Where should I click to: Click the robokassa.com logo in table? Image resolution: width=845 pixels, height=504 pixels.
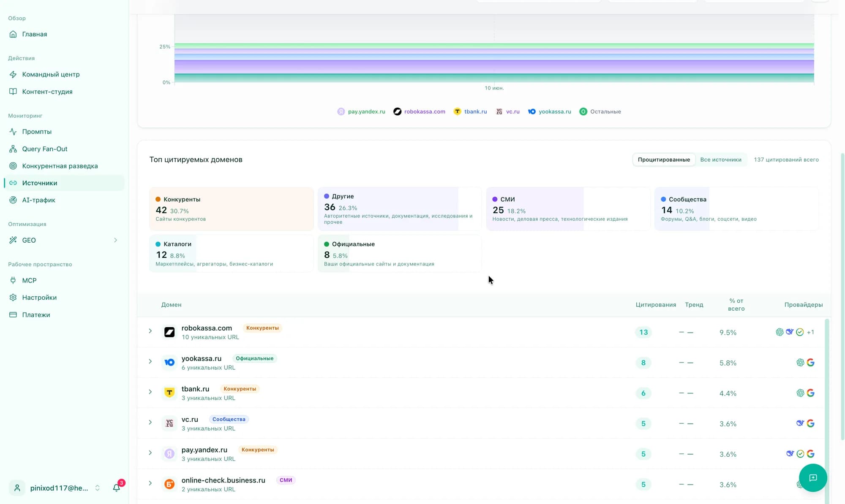point(169,332)
